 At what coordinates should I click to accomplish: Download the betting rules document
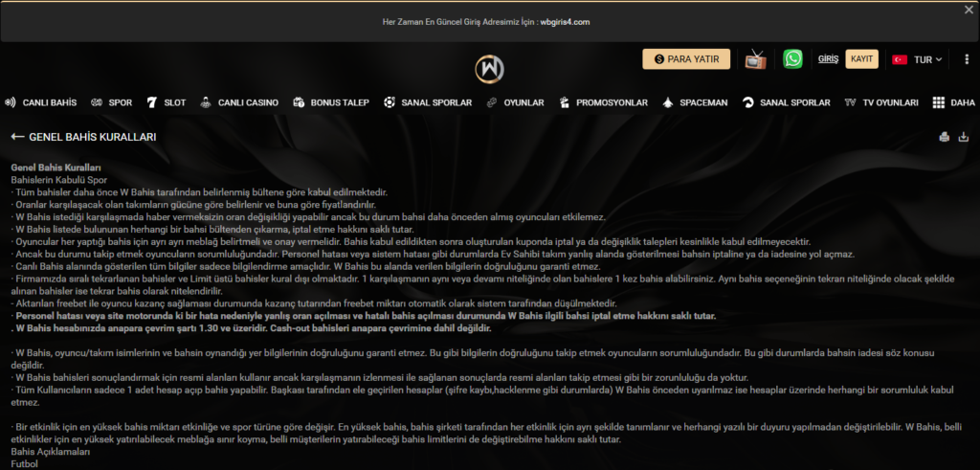click(x=964, y=137)
